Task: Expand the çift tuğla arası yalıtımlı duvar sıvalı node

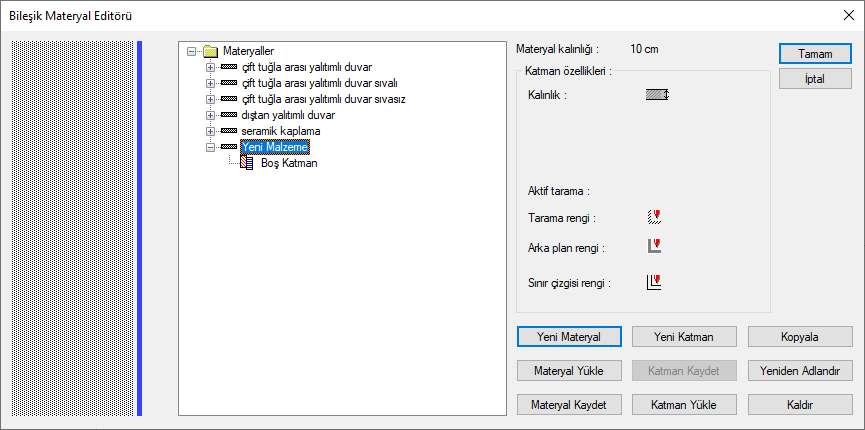Action: pos(210,84)
